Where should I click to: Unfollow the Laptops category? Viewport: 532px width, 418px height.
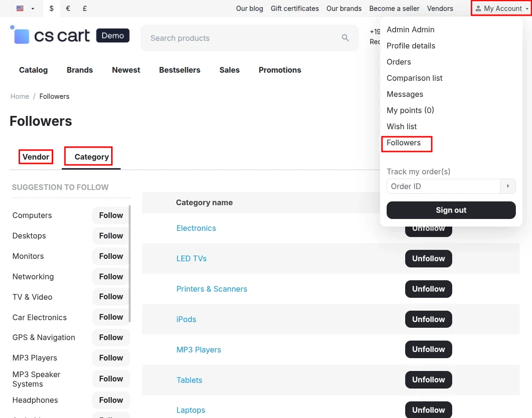point(428,410)
